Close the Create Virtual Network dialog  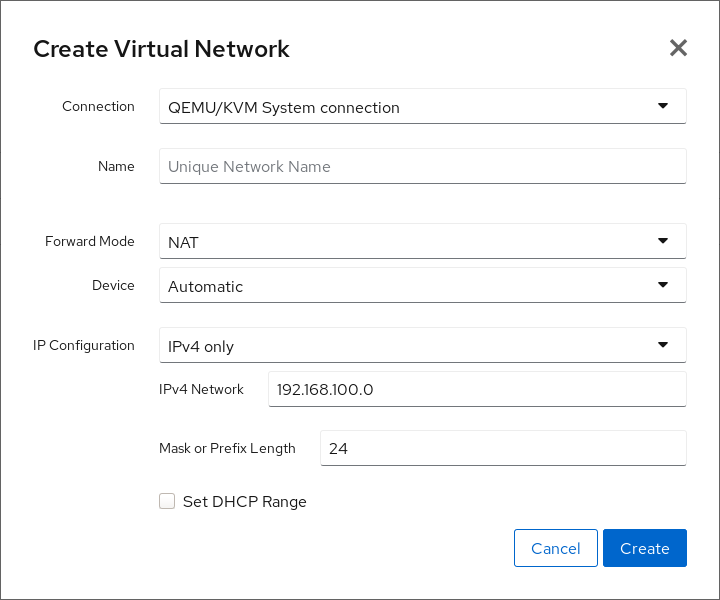pyautogui.click(x=678, y=48)
